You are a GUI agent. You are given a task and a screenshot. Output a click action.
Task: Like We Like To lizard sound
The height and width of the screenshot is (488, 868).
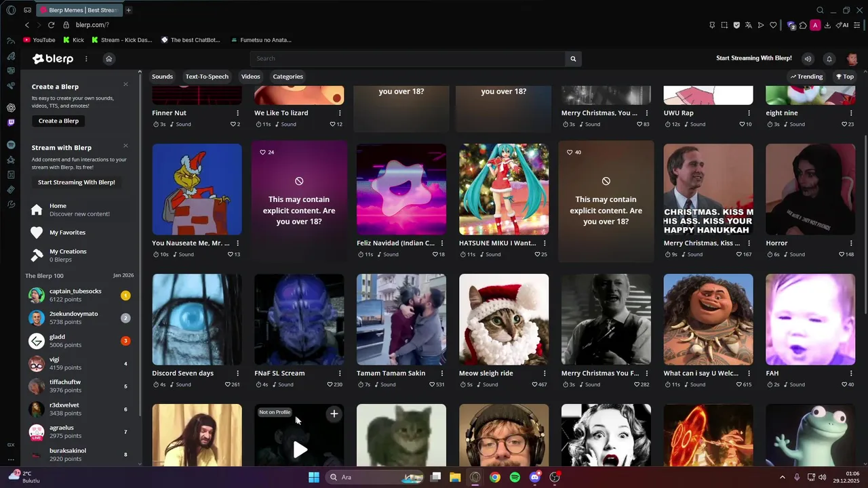coord(333,124)
